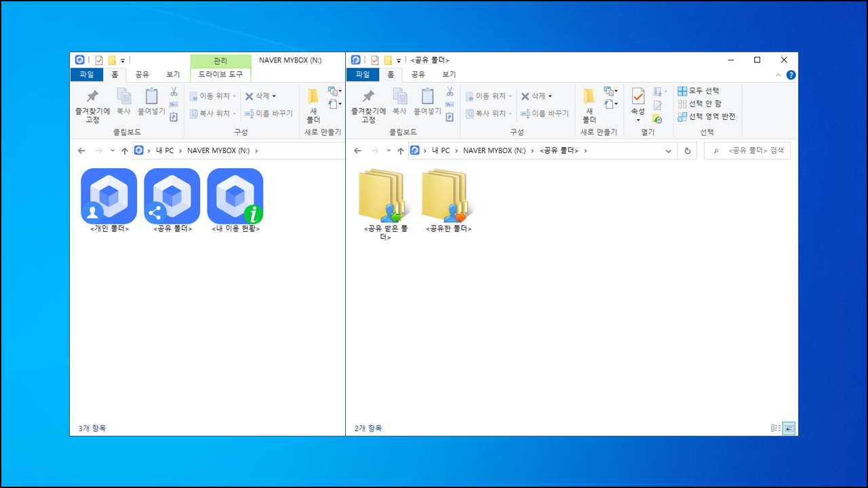Open the <공유 받은 폴더> folder icon
The height and width of the screenshot is (488, 868).
click(385, 196)
